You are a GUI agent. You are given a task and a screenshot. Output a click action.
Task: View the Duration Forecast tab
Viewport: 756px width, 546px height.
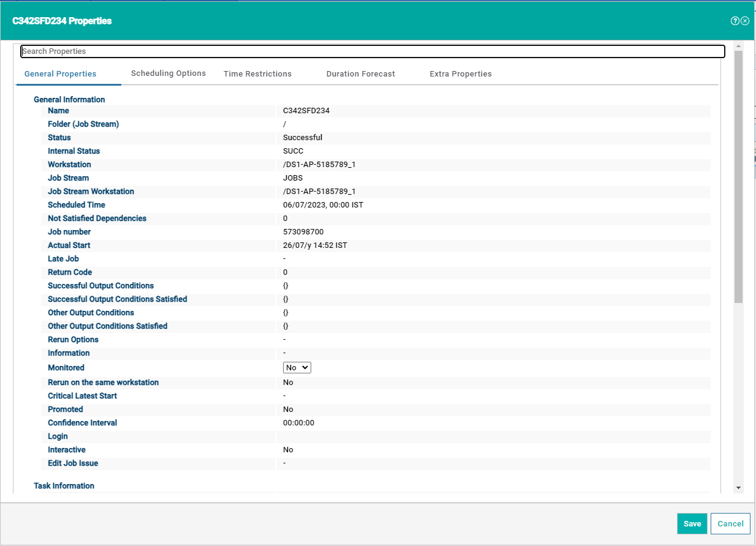pyautogui.click(x=360, y=73)
